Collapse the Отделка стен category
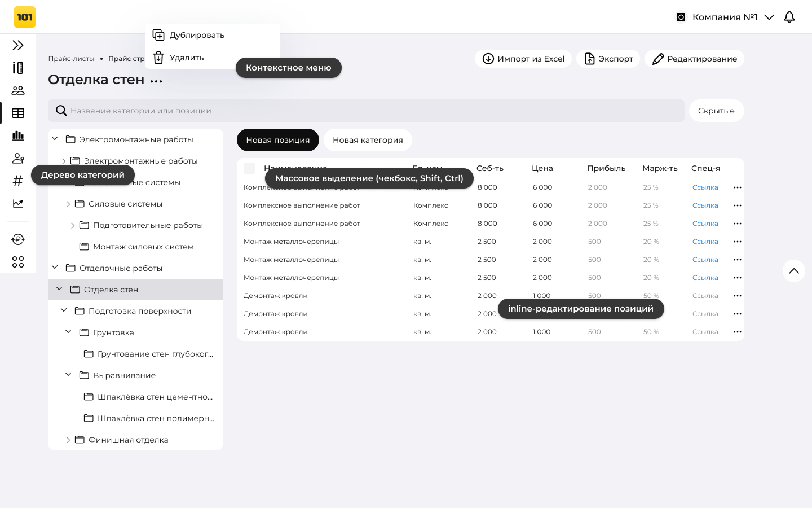 click(x=59, y=289)
